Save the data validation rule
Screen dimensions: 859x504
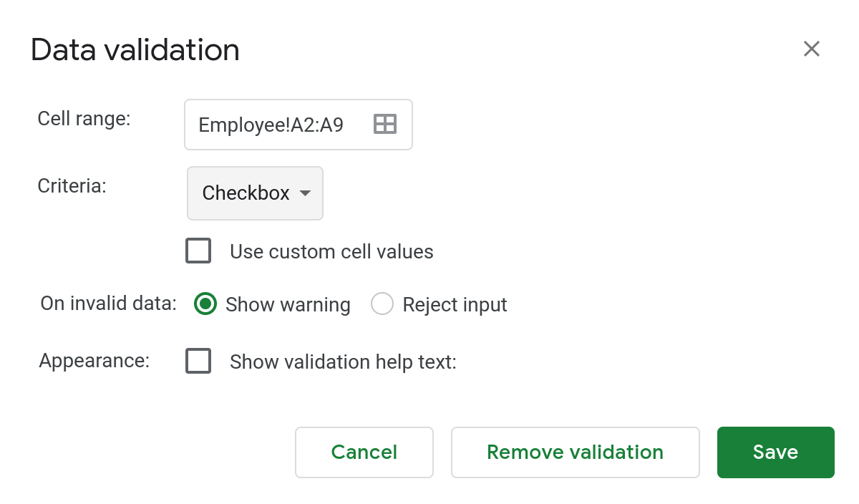pyautogui.click(x=776, y=452)
